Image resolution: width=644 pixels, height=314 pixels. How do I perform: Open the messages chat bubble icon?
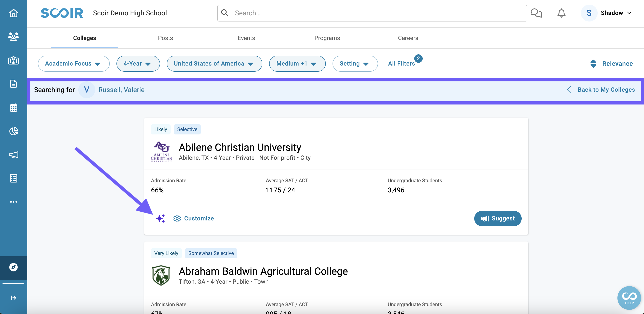(536, 13)
